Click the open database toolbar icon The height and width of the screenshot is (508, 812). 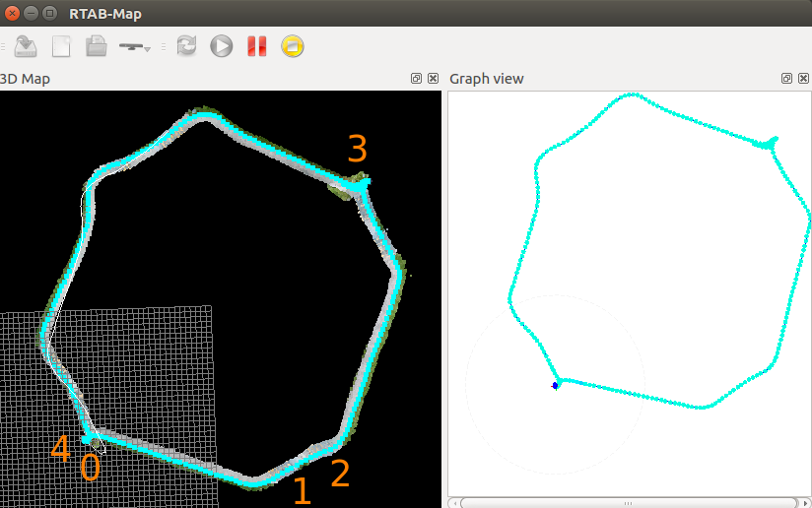26,46
